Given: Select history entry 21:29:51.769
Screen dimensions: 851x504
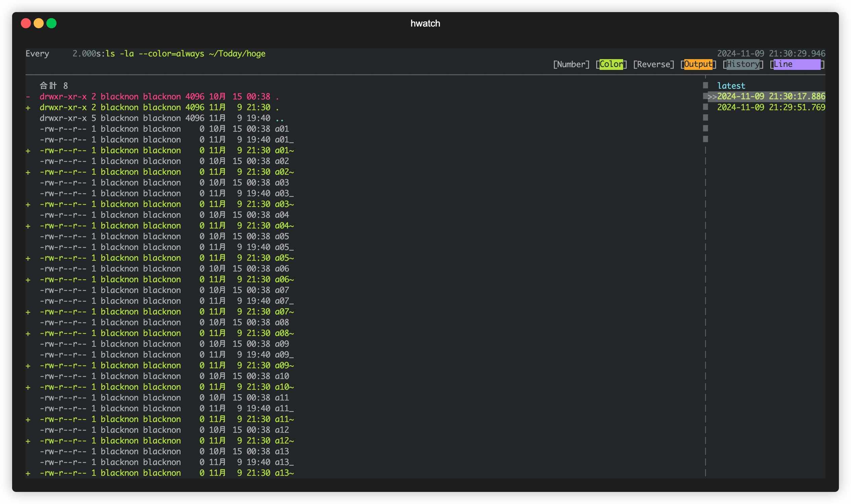Looking at the screenshot, I should point(770,107).
